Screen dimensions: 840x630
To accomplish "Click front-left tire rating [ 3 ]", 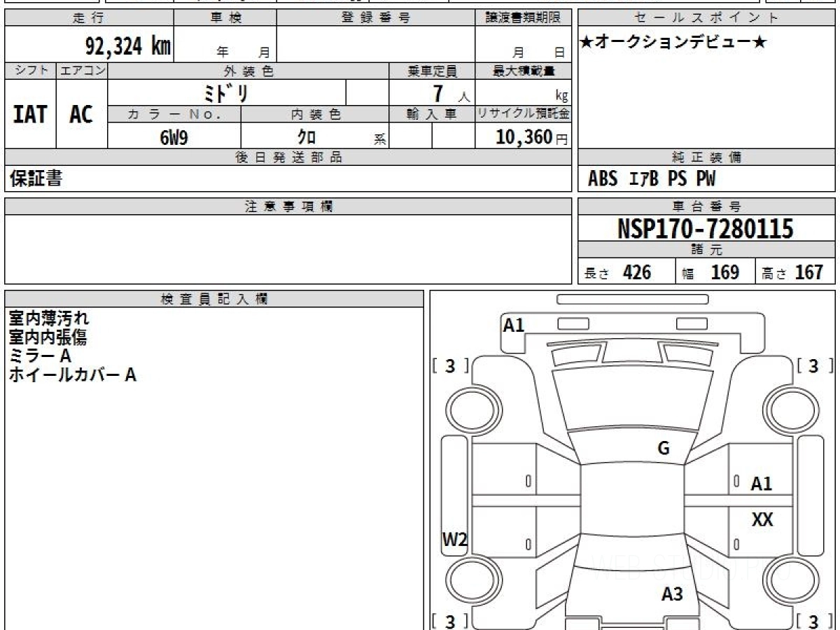I will [x=451, y=365].
